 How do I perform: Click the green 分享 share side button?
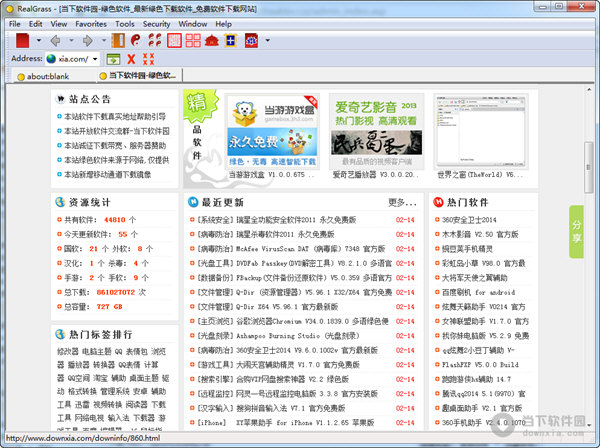coord(576,231)
